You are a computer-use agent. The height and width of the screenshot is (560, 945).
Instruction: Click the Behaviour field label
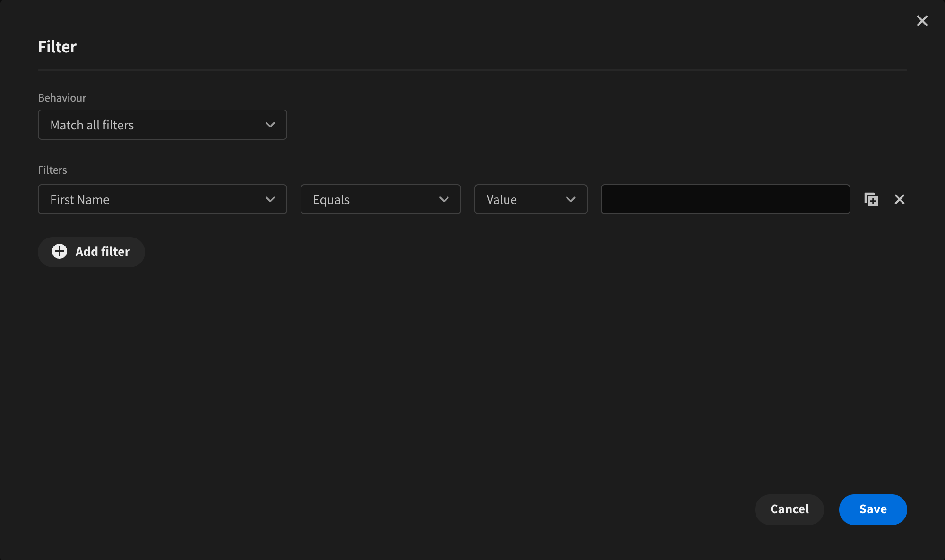tap(62, 98)
